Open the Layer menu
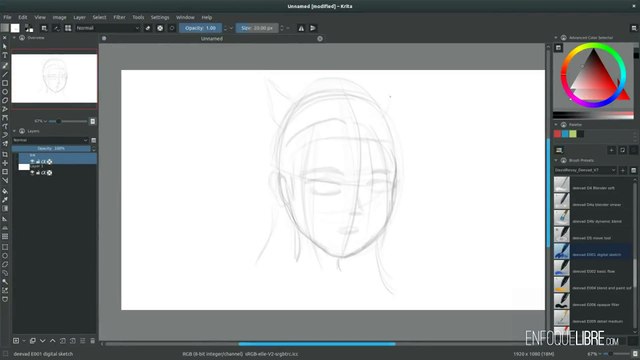 coord(79,18)
